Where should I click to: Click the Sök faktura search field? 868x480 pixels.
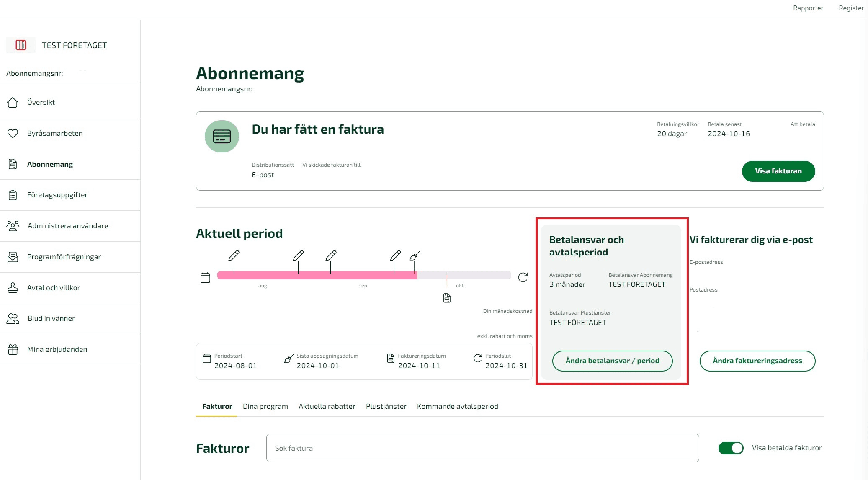click(482, 448)
